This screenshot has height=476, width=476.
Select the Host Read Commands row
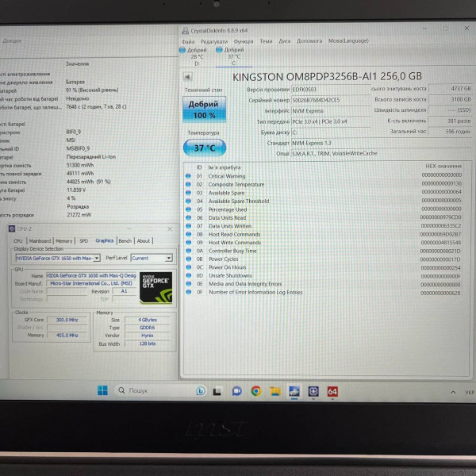coord(323,234)
